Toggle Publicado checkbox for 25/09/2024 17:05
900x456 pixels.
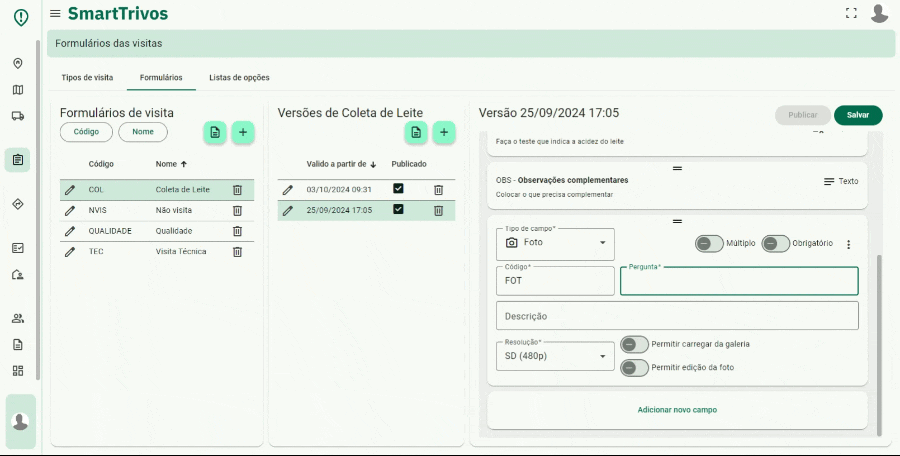(x=398, y=209)
